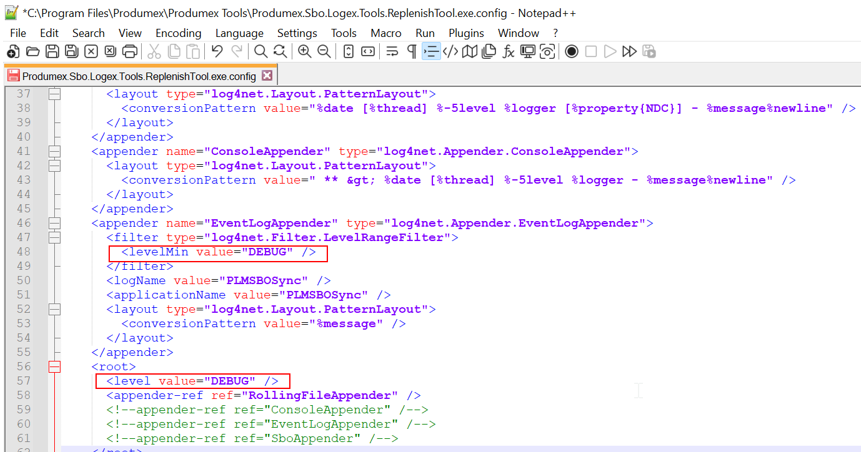Toggle file monitoring eye icon
Screen dimensions: 867x456
click(547, 52)
